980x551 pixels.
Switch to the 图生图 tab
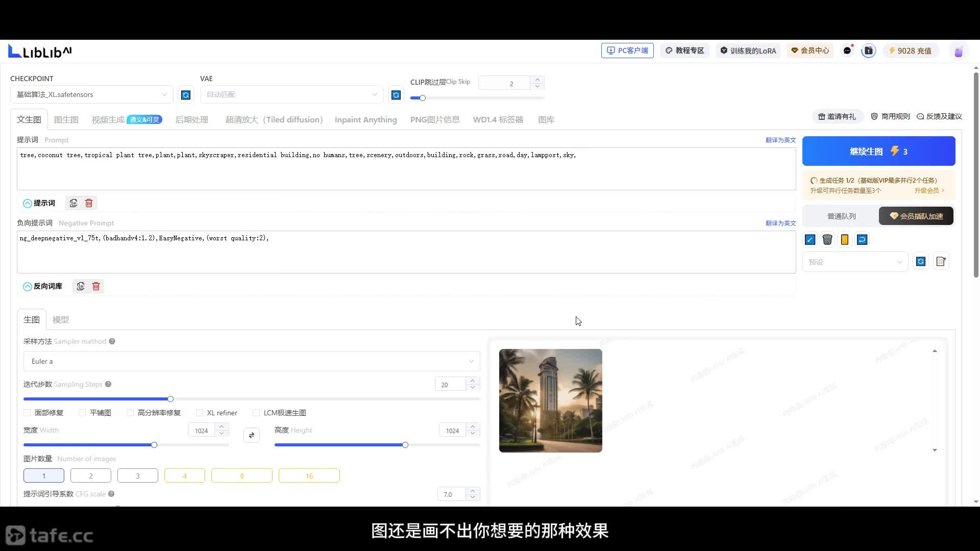click(x=66, y=119)
